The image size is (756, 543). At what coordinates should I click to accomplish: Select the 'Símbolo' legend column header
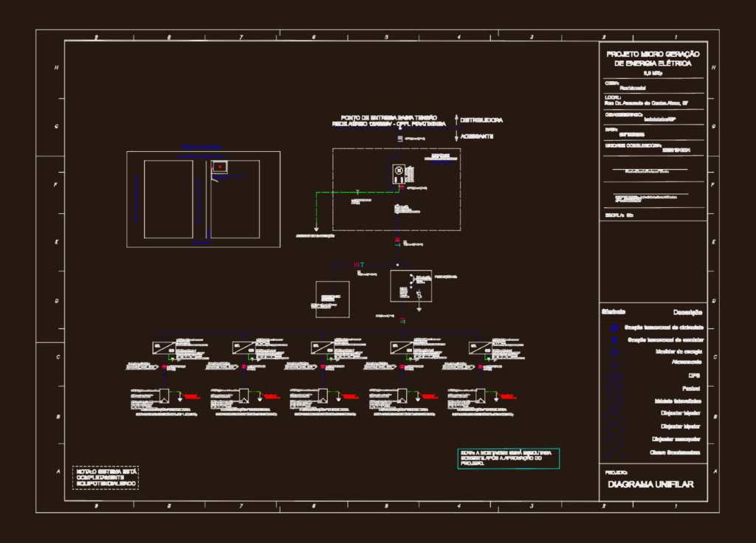(x=614, y=312)
